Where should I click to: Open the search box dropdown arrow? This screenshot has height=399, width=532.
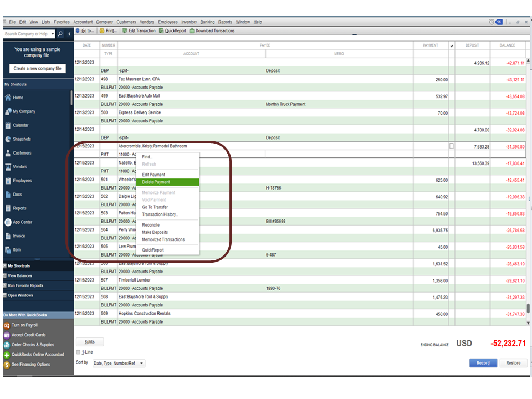[x=52, y=34]
